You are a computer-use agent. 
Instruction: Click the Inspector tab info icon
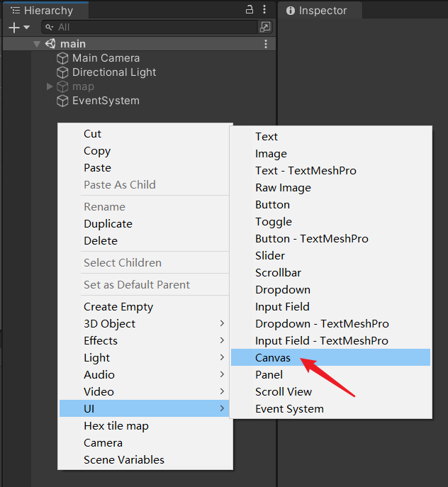[291, 11]
